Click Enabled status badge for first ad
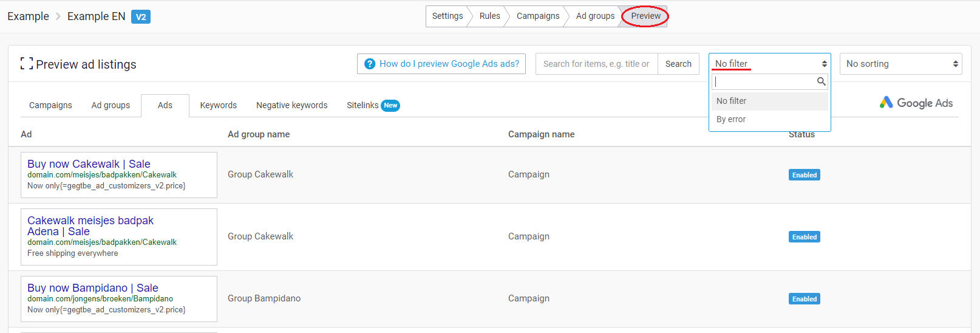This screenshot has width=980, height=333. point(804,175)
